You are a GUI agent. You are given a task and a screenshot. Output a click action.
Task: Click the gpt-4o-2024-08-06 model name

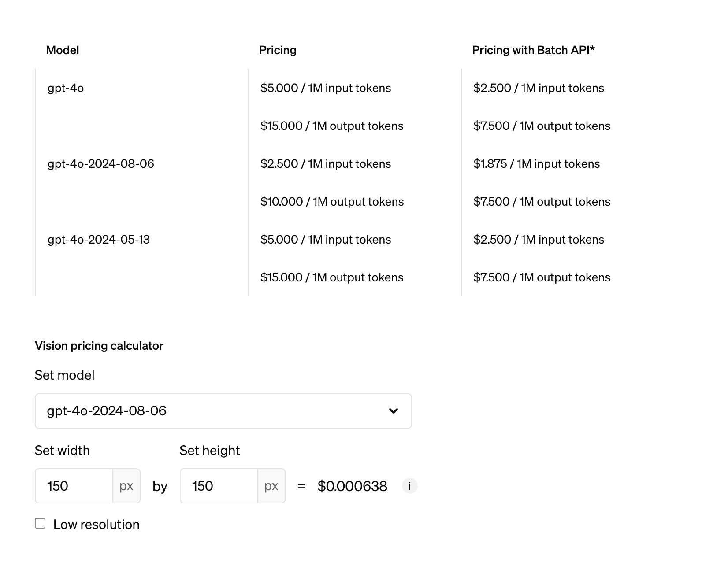click(101, 163)
